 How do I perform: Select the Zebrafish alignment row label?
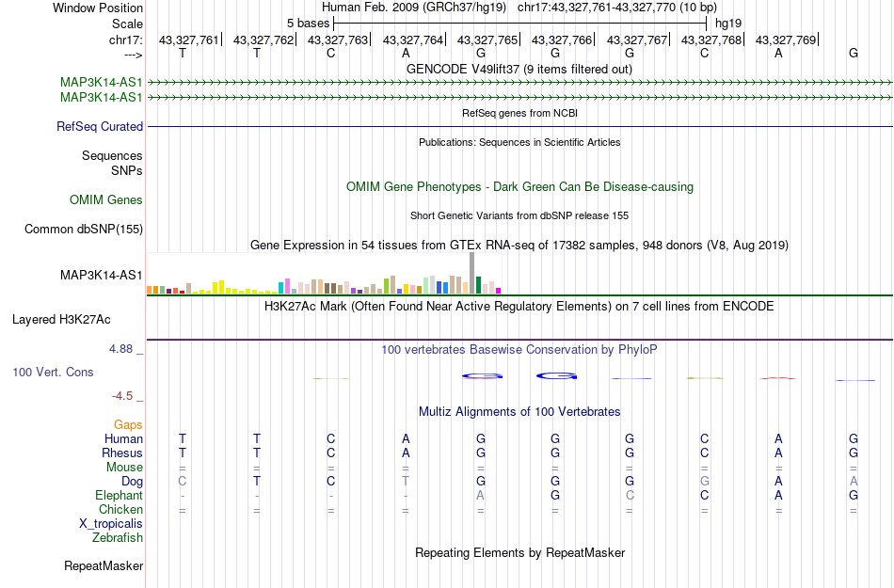click(118, 537)
